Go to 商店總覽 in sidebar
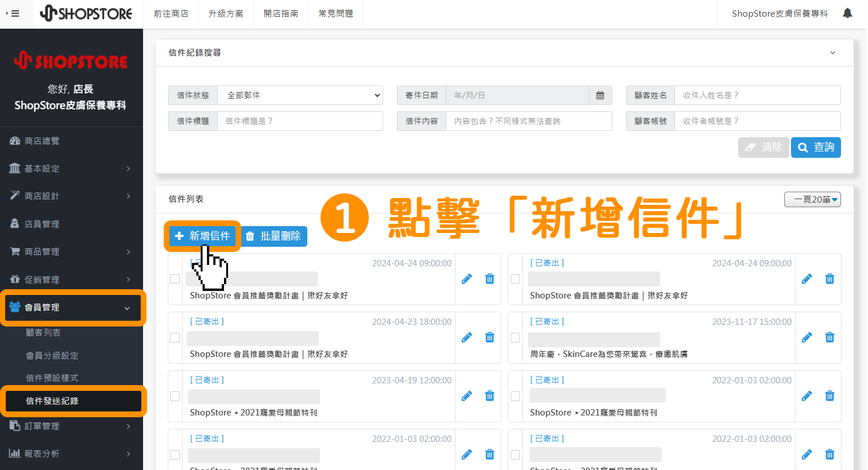The image size is (868, 470). pos(71,141)
